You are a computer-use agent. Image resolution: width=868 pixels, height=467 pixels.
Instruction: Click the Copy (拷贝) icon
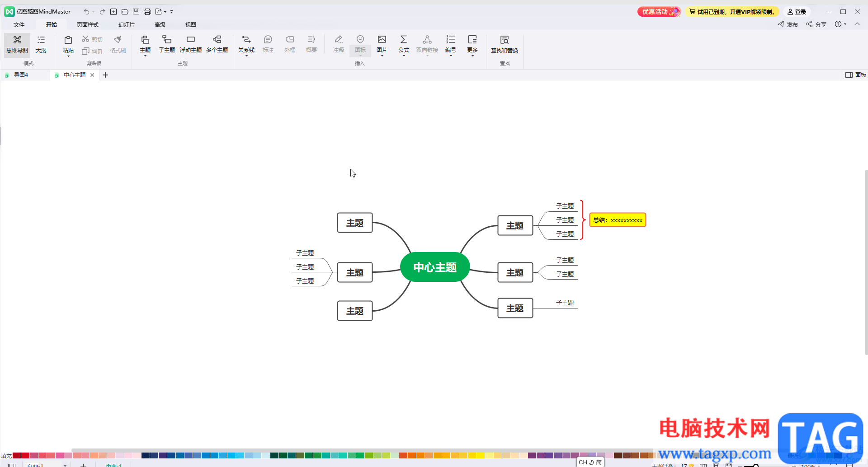coord(85,51)
